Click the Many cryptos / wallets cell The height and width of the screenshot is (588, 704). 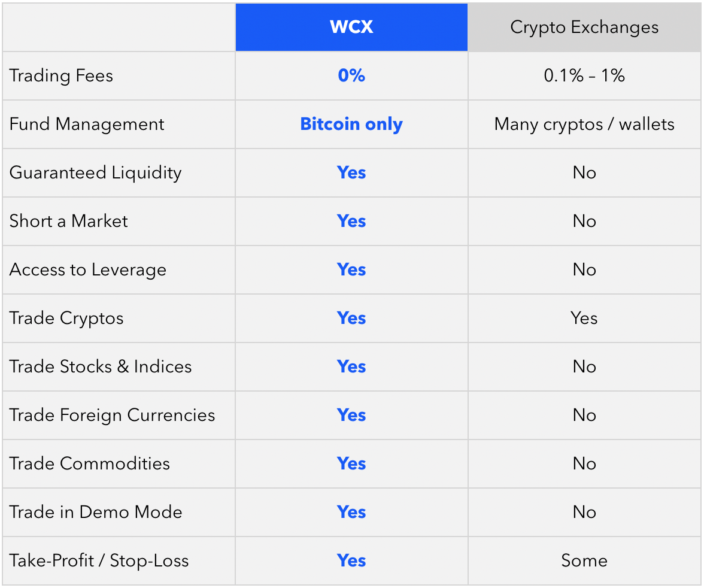tap(584, 124)
